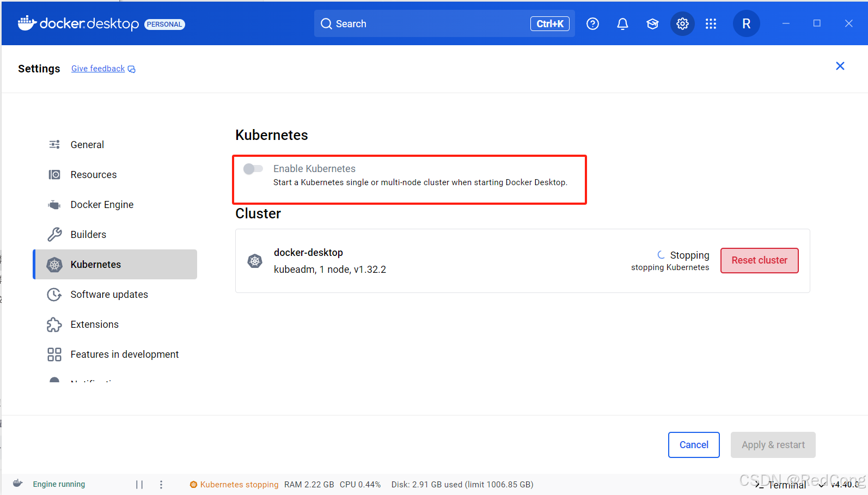This screenshot has height=495, width=868.
Task: Click the magnifier icon in Search
Action: click(326, 24)
